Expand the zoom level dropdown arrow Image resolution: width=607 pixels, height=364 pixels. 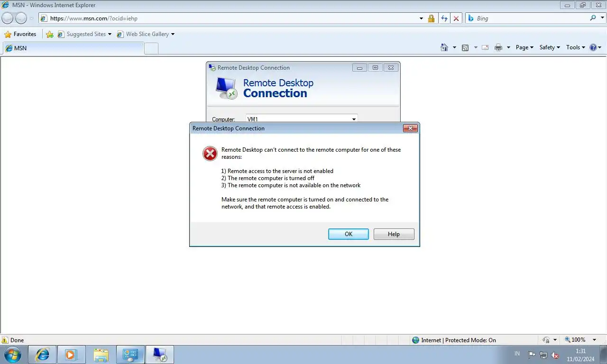click(594, 340)
